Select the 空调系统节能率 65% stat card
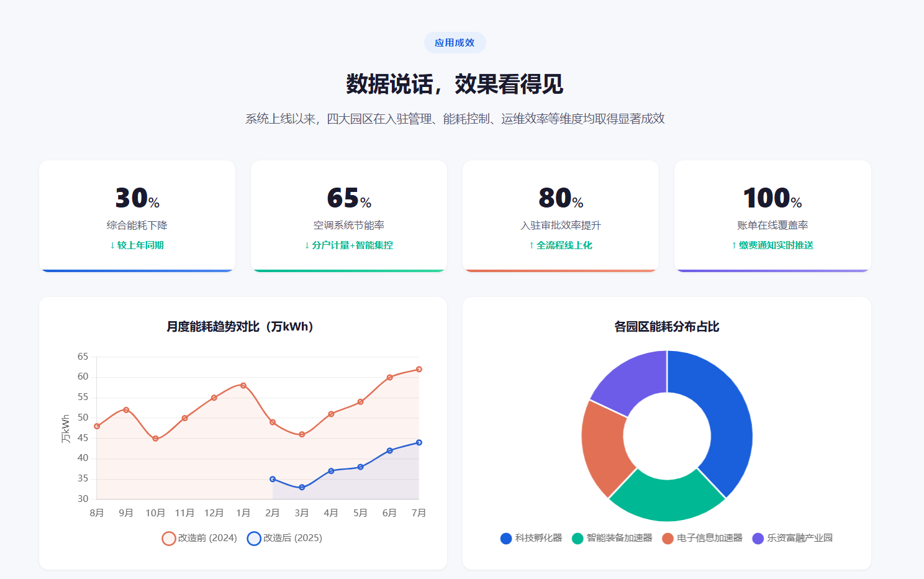924x579 pixels. click(x=349, y=216)
